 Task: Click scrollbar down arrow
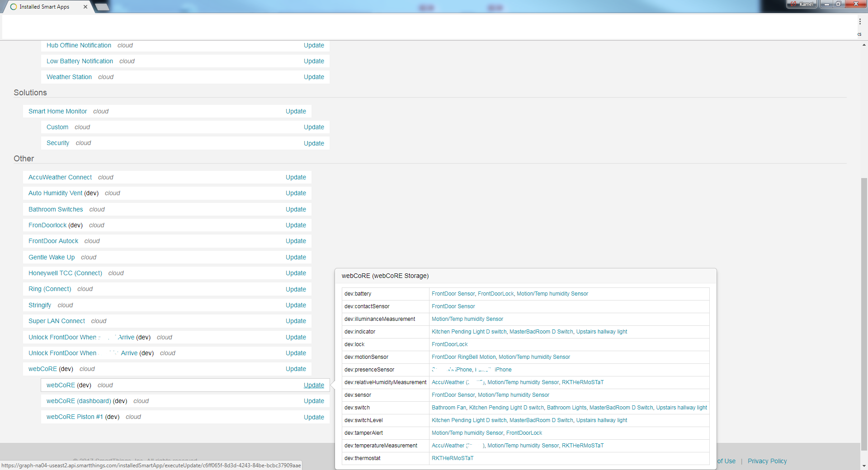[x=864, y=466]
